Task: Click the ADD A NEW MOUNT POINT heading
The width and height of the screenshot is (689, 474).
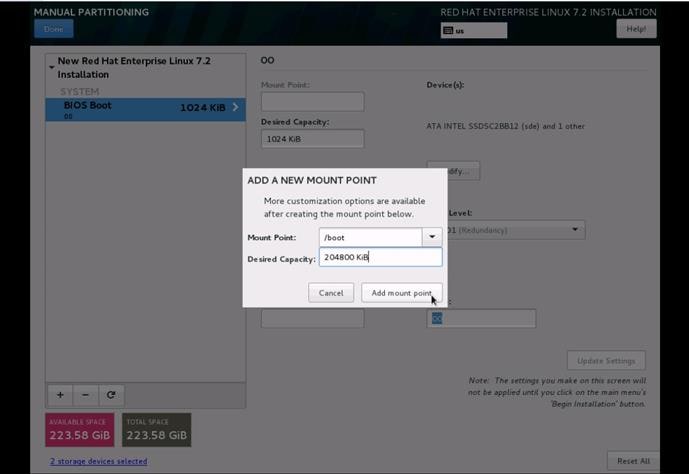Action: coord(312,180)
